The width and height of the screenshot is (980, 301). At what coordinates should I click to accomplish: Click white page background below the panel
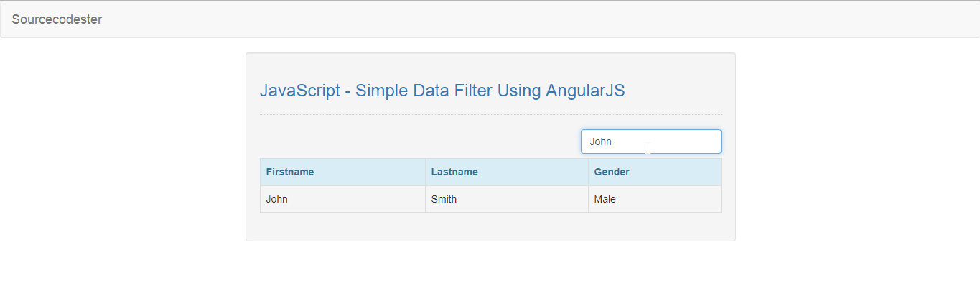tap(490, 273)
